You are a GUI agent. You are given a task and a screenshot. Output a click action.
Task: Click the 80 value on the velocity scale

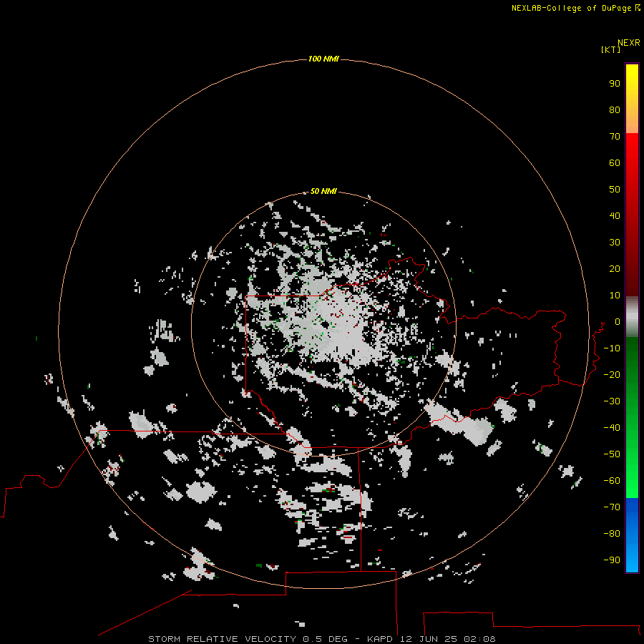(x=615, y=110)
